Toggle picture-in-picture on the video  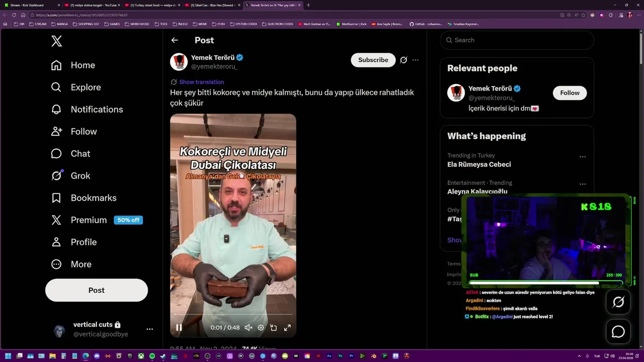click(x=274, y=327)
